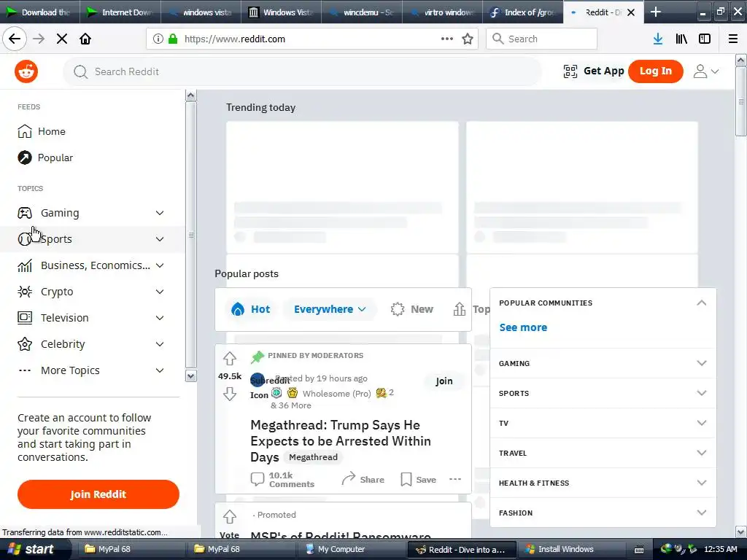Image resolution: width=747 pixels, height=560 pixels.
Task: Click the taskbar clock 12:35 AM
Action: (720, 549)
